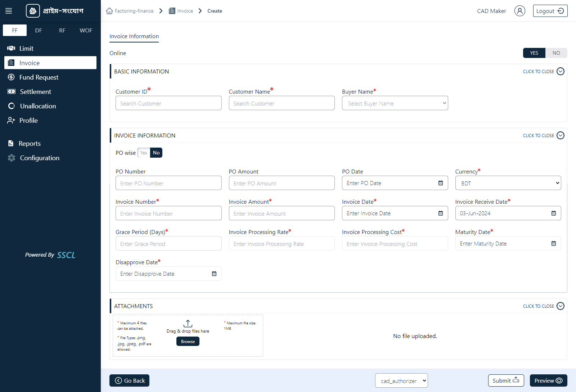Screen dimensions: 576x392
Task: Click the PO Number field
Action: click(x=168, y=183)
